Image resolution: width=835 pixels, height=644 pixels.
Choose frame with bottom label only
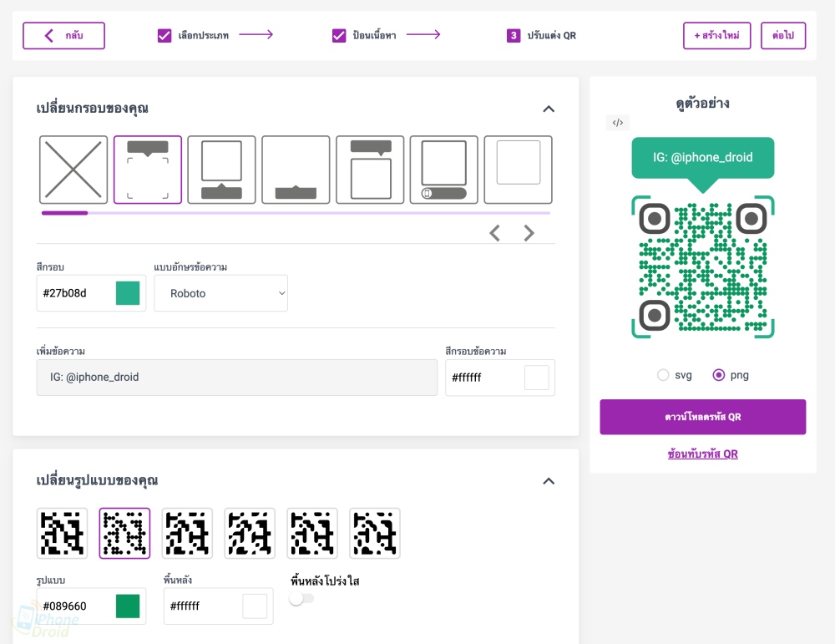(x=296, y=170)
